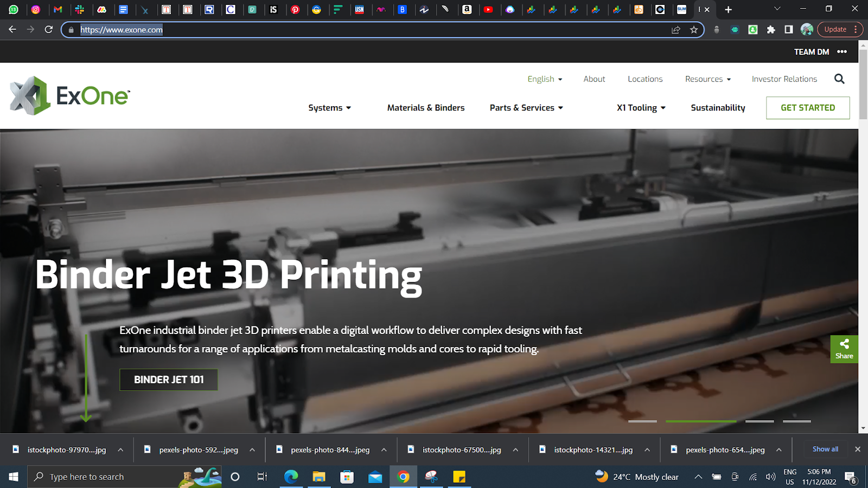Click the green scroll-down arrow
This screenshot has width=868, height=488.
click(86, 378)
